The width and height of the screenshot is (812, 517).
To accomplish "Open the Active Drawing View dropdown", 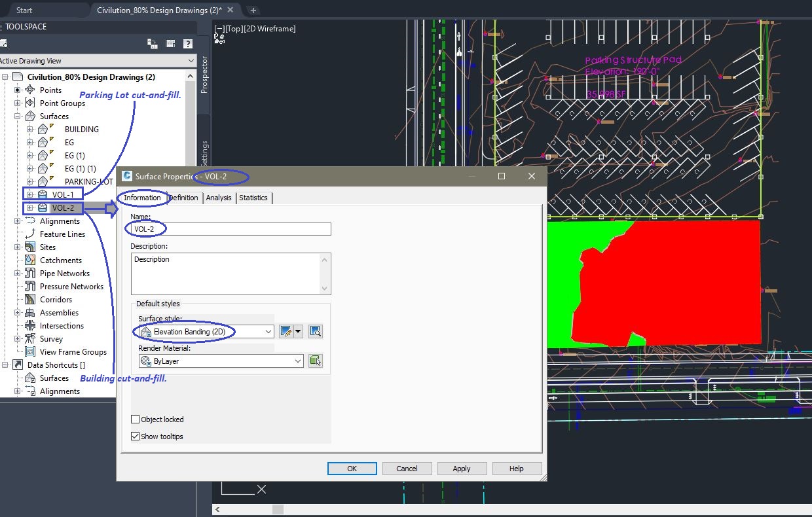I will (191, 60).
